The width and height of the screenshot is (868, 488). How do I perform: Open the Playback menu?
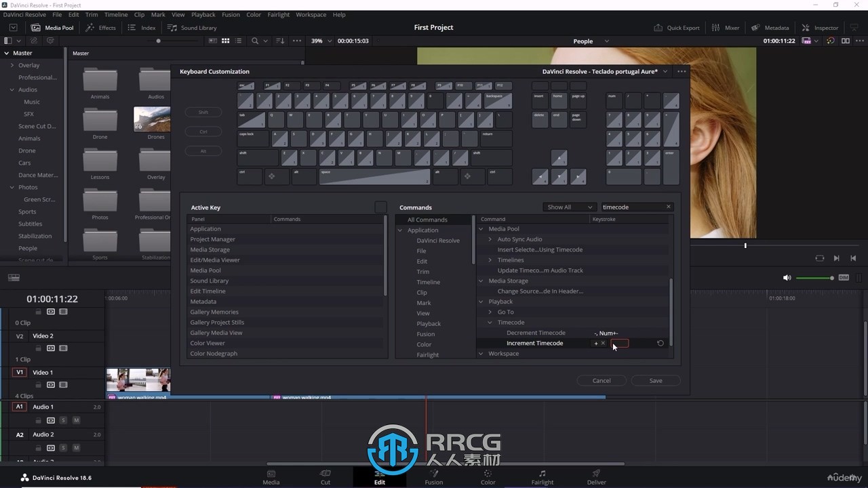coord(203,14)
